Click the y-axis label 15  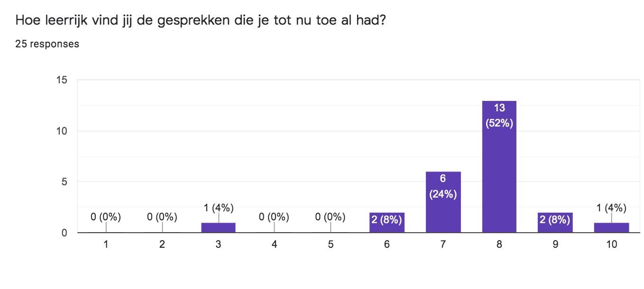click(62, 80)
